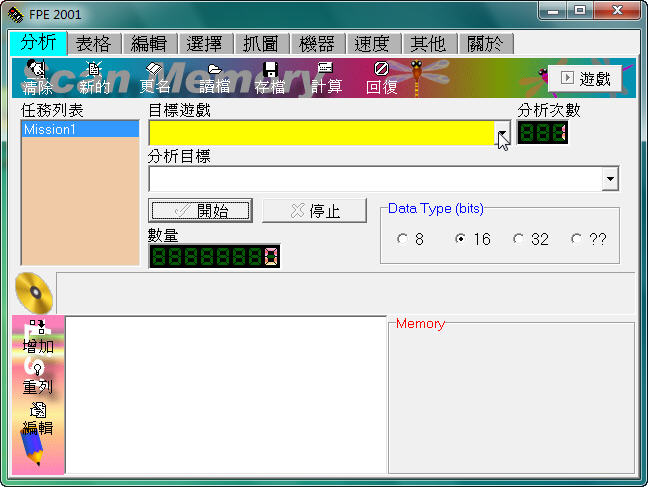Switch to the 關於 tab
Screen dimensions: 648x487
[485, 43]
